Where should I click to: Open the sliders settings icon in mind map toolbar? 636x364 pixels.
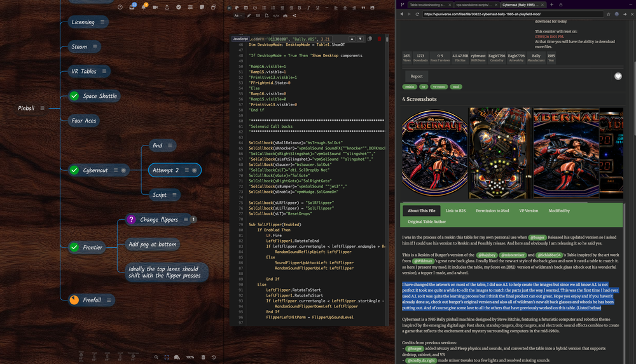(x=190, y=7)
